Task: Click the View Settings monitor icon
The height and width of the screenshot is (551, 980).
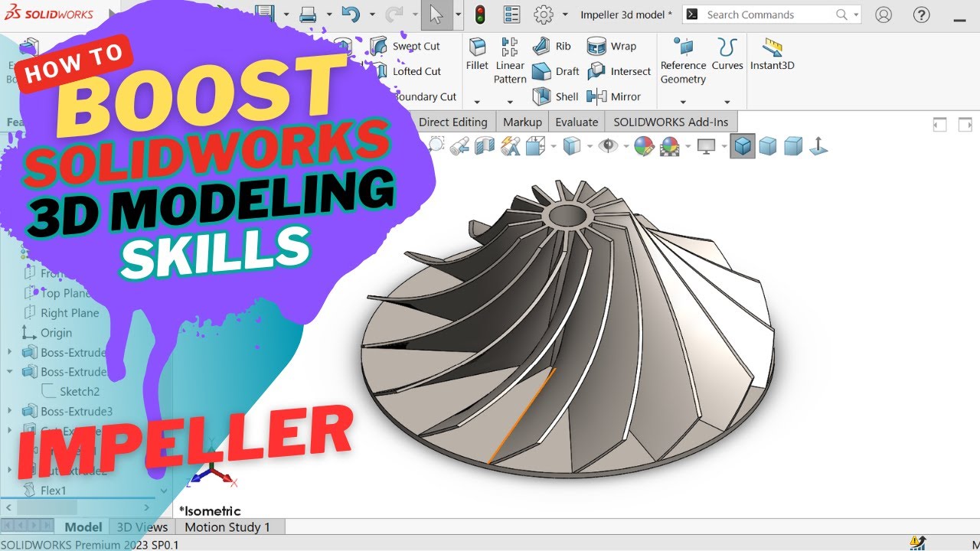Action: [706, 146]
